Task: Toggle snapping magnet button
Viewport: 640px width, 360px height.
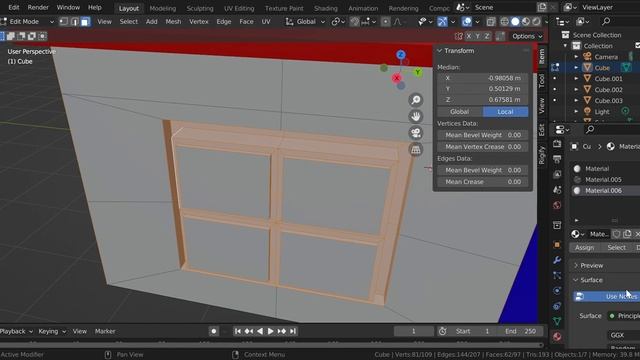Action: pyautogui.click(x=354, y=22)
